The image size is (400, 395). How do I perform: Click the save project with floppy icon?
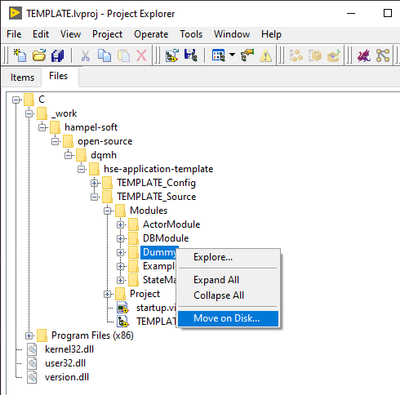tap(191, 55)
